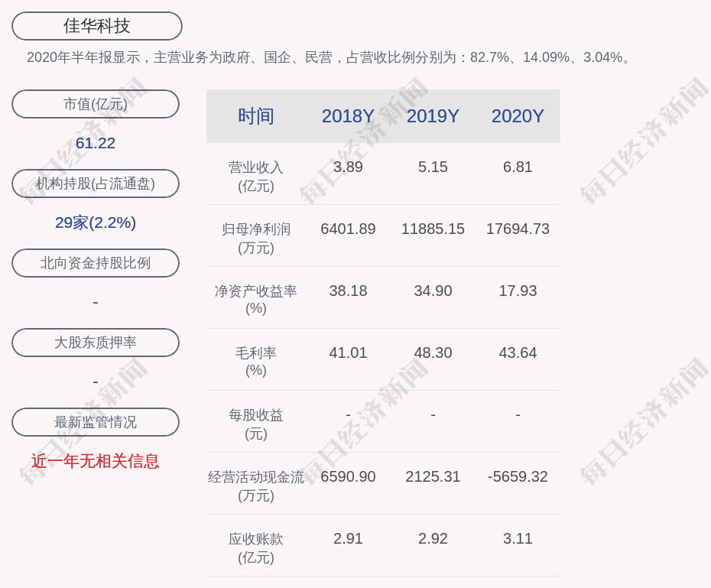The height and width of the screenshot is (588, 711).
Task: Select ROE value 38.18
Action: [x=348, y=291]
